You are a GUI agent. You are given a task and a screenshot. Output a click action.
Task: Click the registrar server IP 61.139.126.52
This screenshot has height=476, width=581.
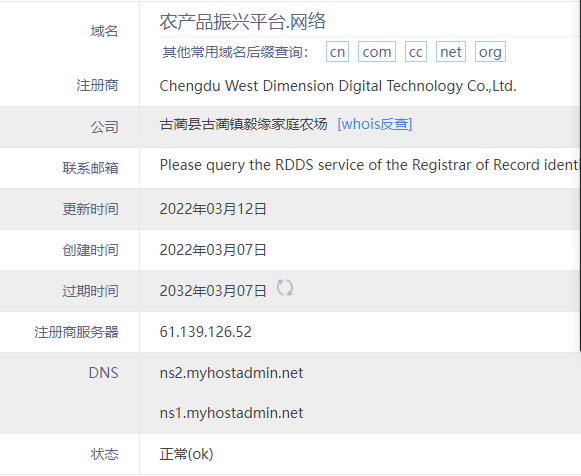(x=206, y=332)
